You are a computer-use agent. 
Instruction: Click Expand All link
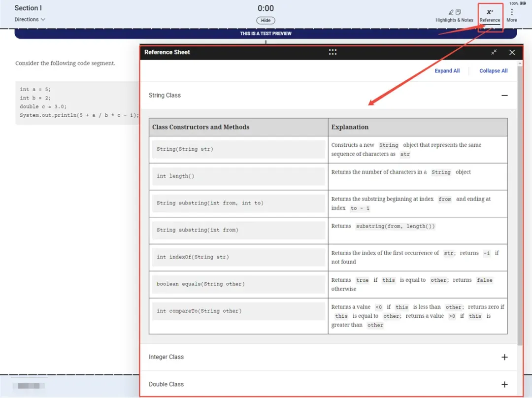pos(447,70)
